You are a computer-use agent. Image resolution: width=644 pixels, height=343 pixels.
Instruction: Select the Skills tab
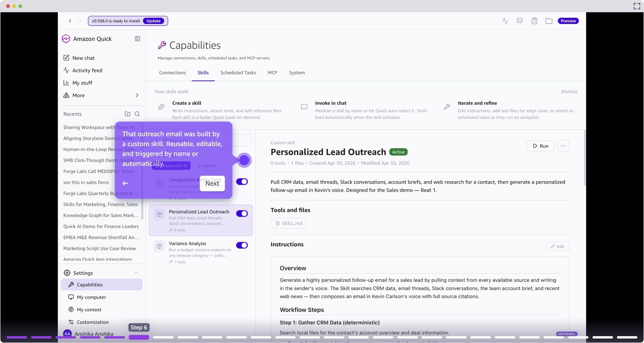[203, 72]
